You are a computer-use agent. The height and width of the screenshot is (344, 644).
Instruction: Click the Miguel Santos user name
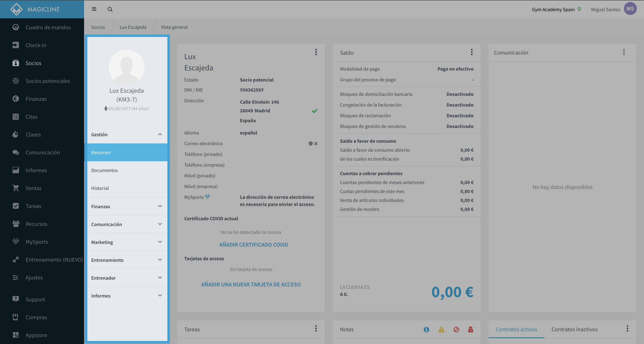[x=606, y=9]
